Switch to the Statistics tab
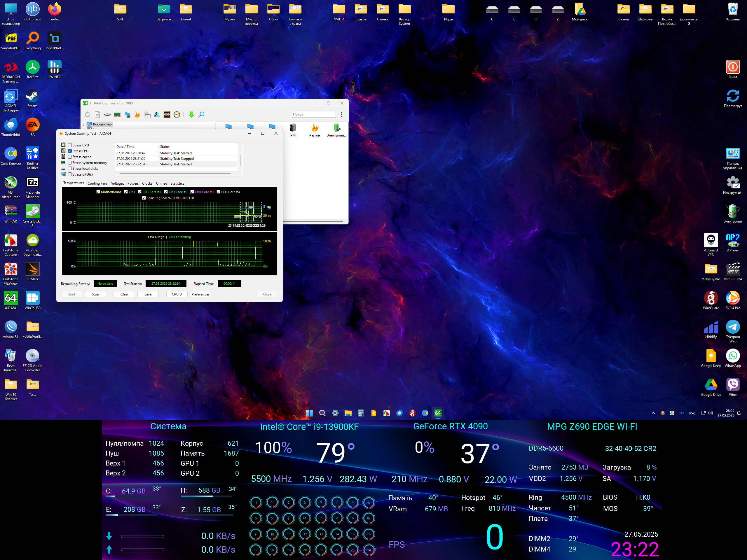 tap(177, 183)
